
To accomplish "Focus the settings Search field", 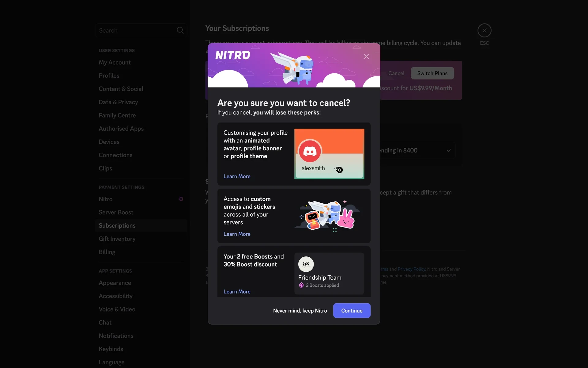I will point(141,30).
